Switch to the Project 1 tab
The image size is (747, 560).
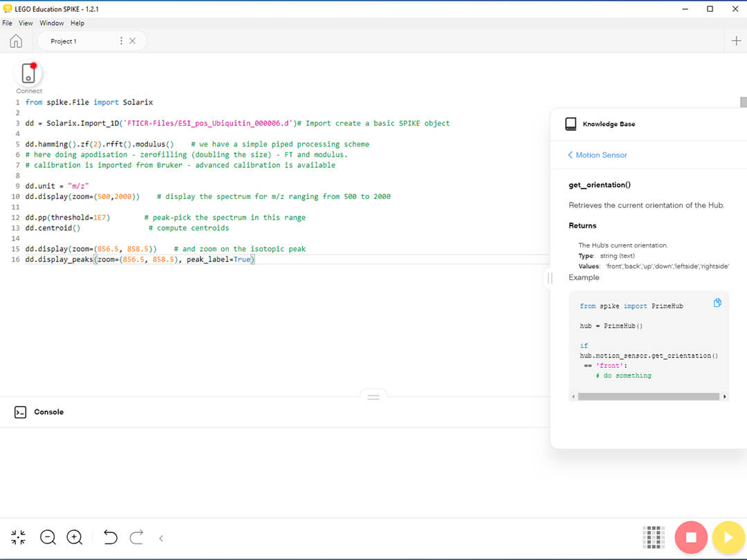(64, 41)
